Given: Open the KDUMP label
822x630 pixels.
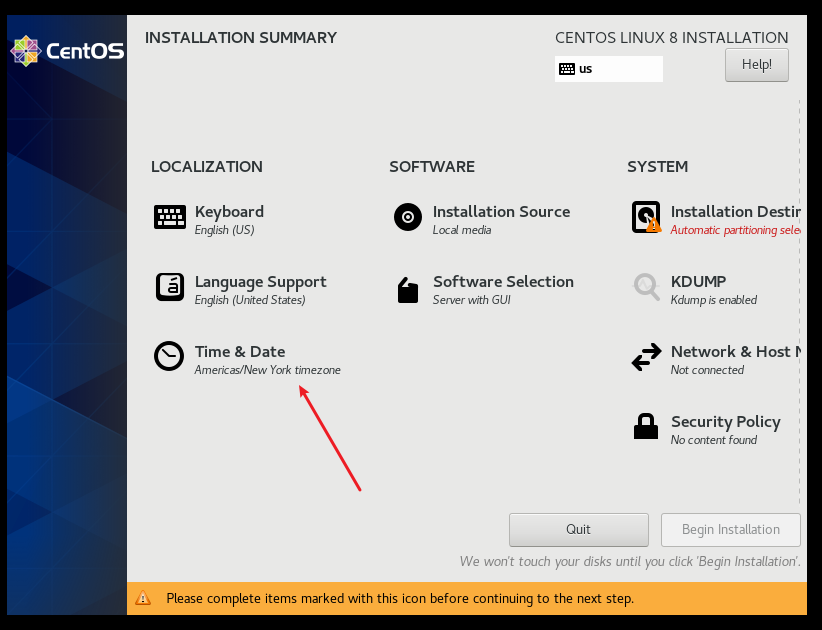Looking at the screenshot, I should [698, 282].
